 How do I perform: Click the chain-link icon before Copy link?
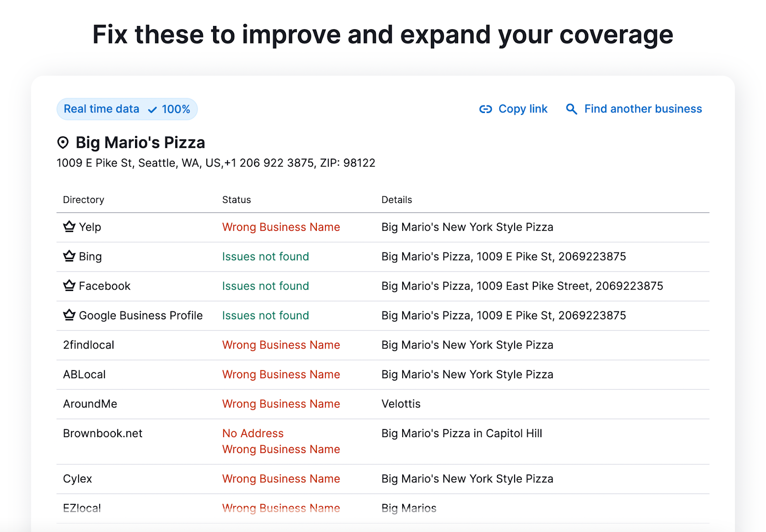(485, 109)
